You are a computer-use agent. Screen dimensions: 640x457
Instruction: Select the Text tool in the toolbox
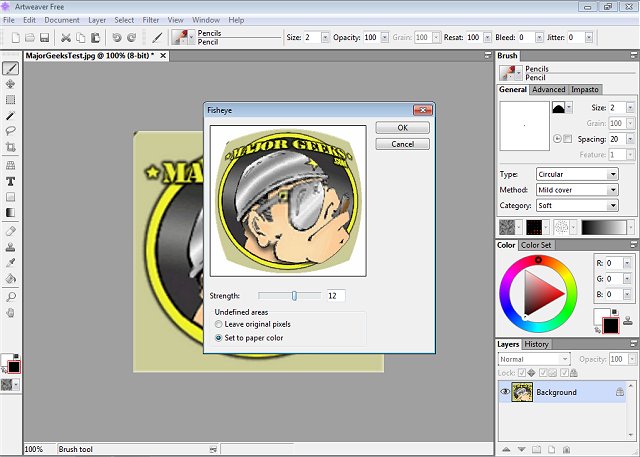pyautogui.click(x=10, y=181)
